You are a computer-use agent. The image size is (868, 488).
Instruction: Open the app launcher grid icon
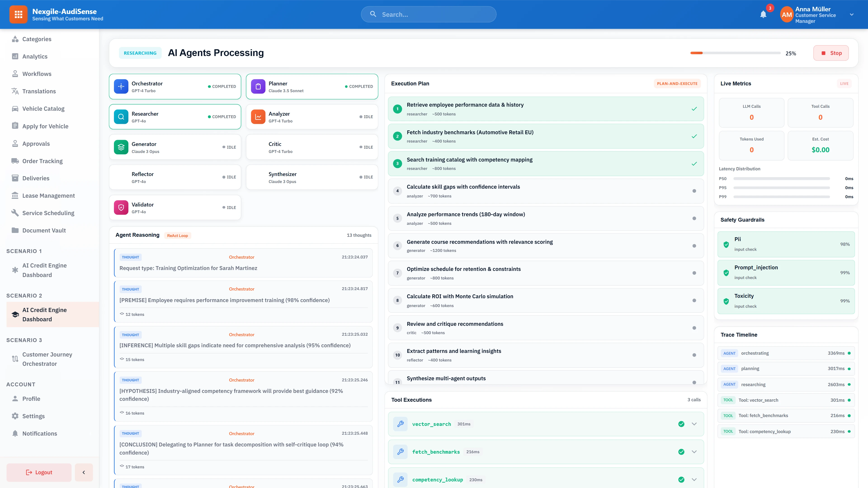[x=19, y=14]
